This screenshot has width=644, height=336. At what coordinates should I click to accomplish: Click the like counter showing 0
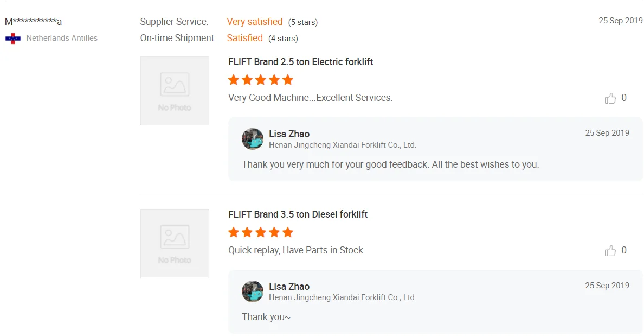pos(624,98)
